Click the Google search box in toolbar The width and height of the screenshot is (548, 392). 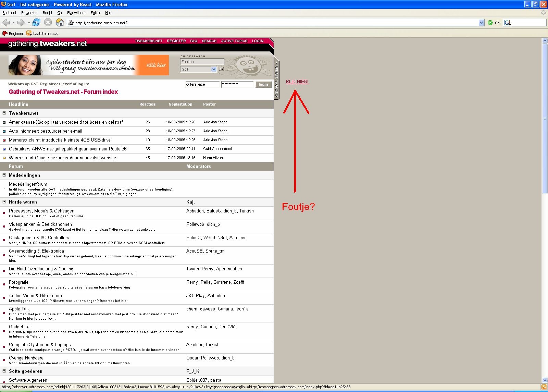point(529,23)
